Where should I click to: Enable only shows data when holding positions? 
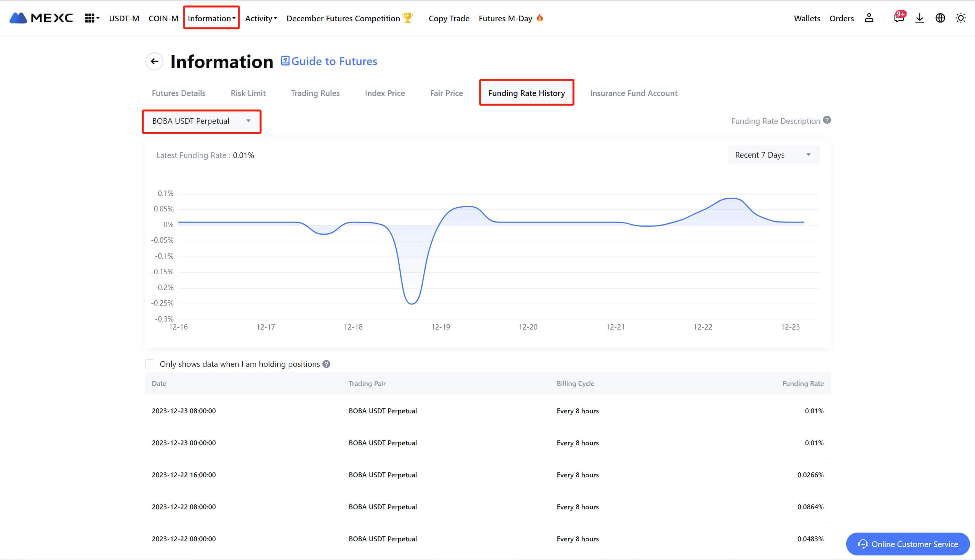(150, 364)
